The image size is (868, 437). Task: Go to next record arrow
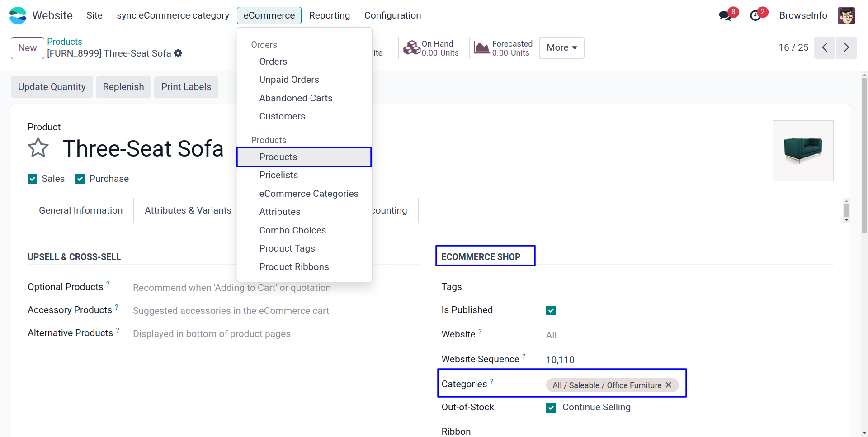846,47
